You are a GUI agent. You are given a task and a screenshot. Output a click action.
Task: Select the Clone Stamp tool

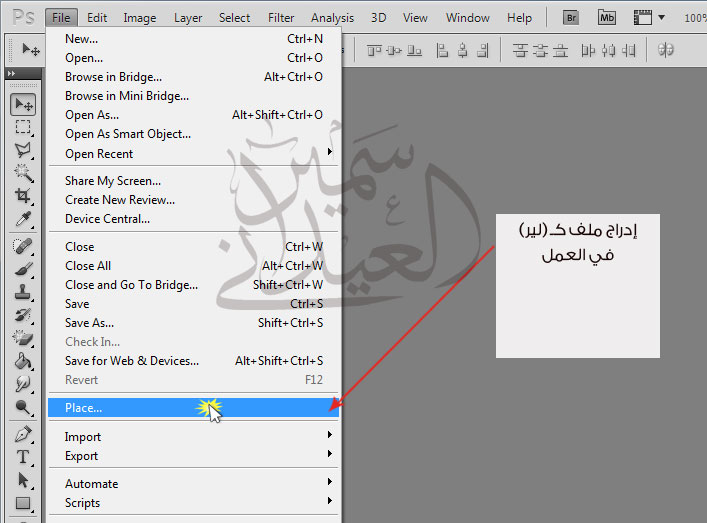click(x=23, y=292)
